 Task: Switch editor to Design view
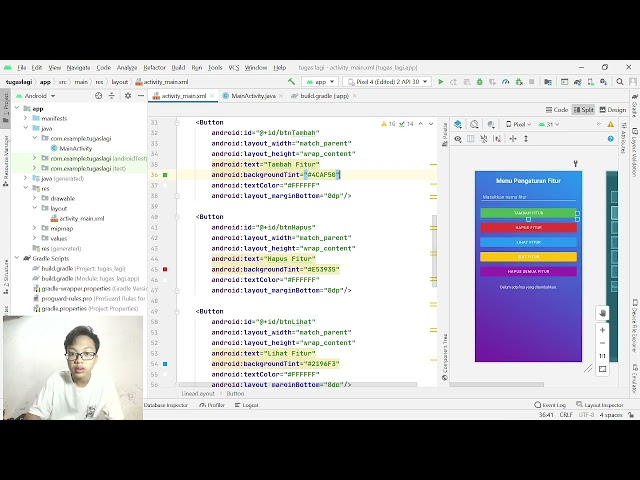[613, 110]
